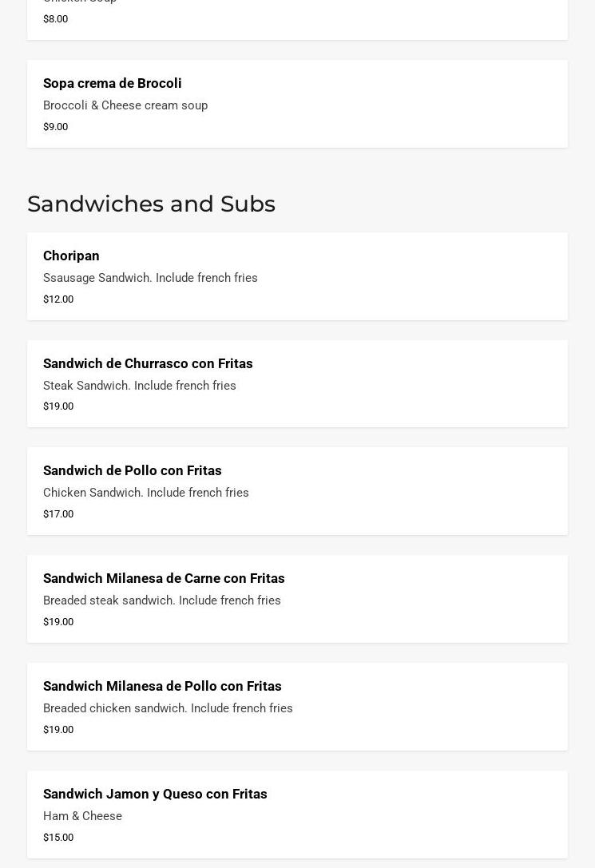Viewport: 595px width, 868px height.
Task: Choose Sandwich de Pollo con Fritas
Action: [297, 491]
